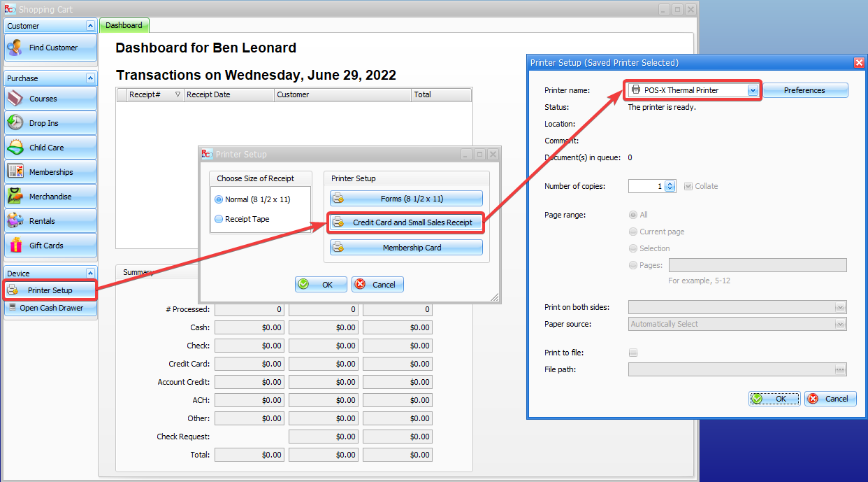Viewport: 868px width, 482px height.
Task: Click the Merchandise icon
Action: point(15,197)
